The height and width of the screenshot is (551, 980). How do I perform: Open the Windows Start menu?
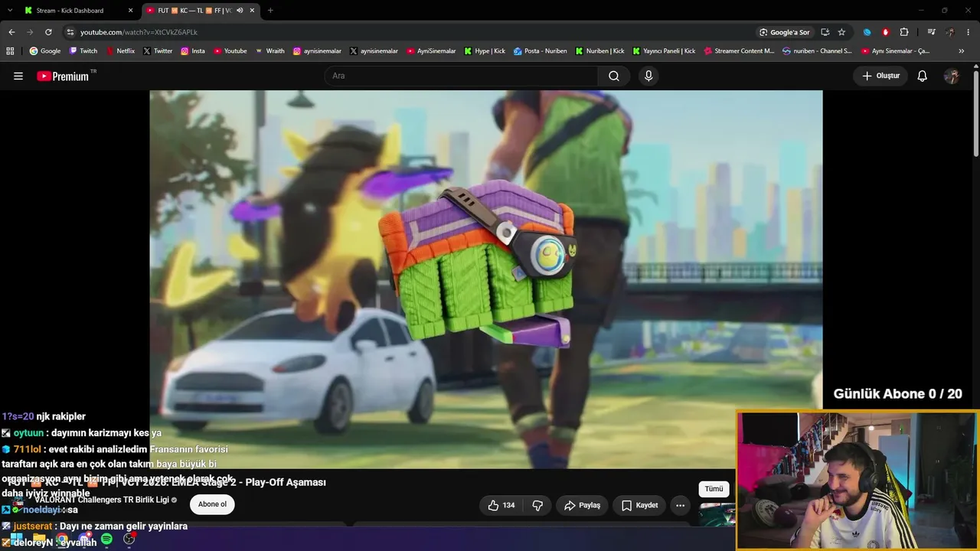pyautogui.click(x=15, y=540)
